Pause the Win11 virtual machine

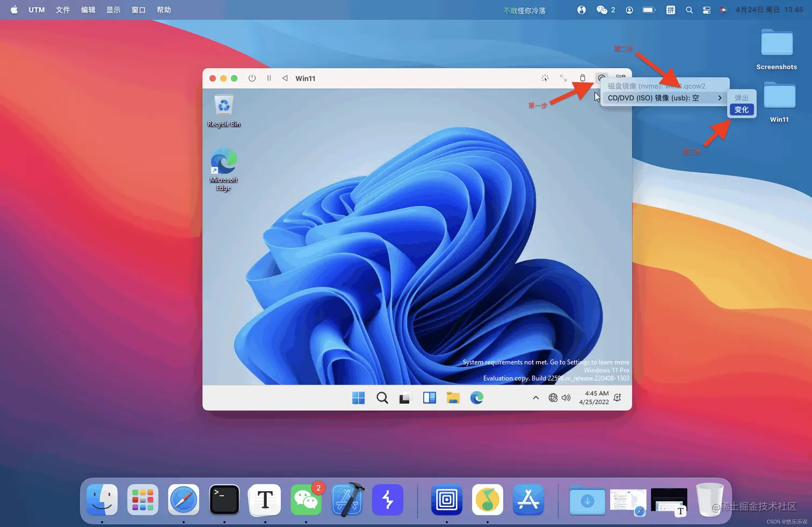(x=269, y=78)
